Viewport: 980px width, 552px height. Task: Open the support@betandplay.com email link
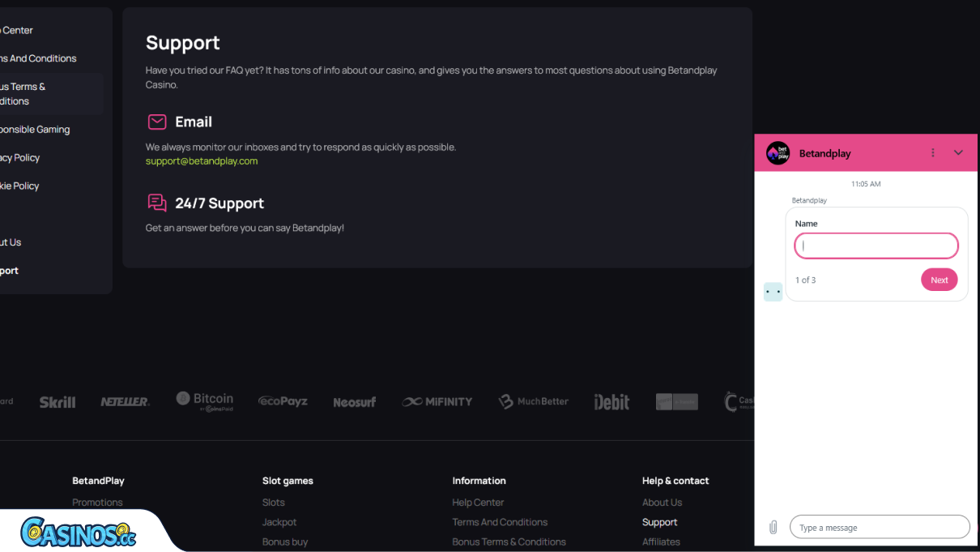(x=202, y=161)
